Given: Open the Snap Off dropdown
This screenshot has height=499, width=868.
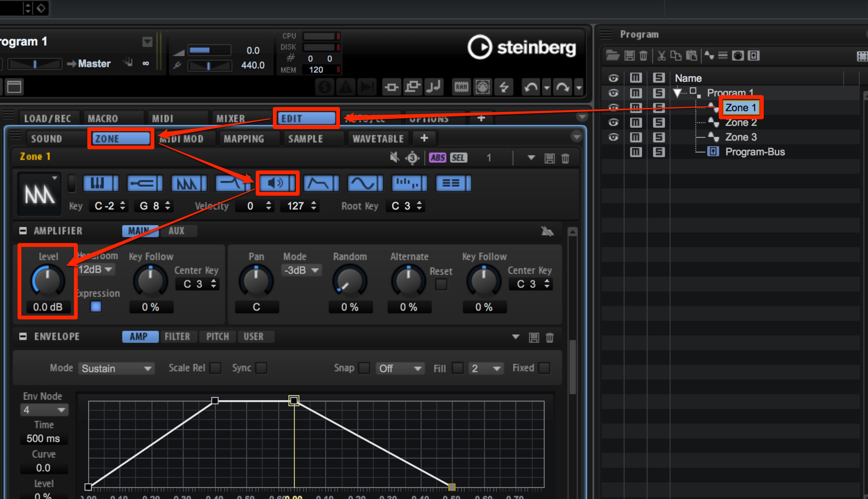Looking at the screenshot, I should (x=400, y=369).
